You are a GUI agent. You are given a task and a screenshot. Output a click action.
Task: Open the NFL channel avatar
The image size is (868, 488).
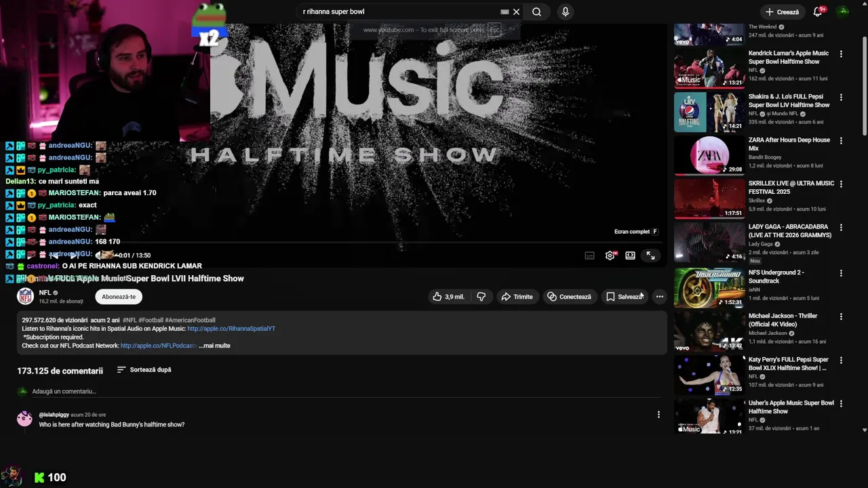click(x=25, y=296)
